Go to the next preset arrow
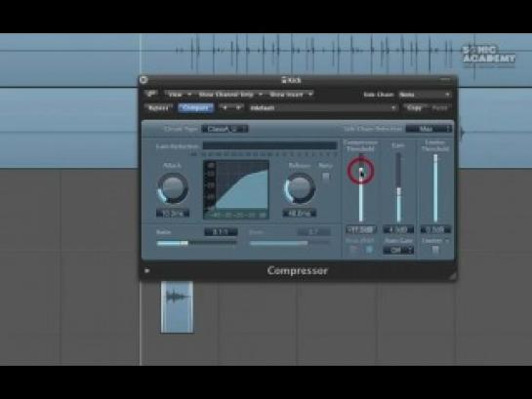This screenshot has height=399, width=532. point(238,108)
